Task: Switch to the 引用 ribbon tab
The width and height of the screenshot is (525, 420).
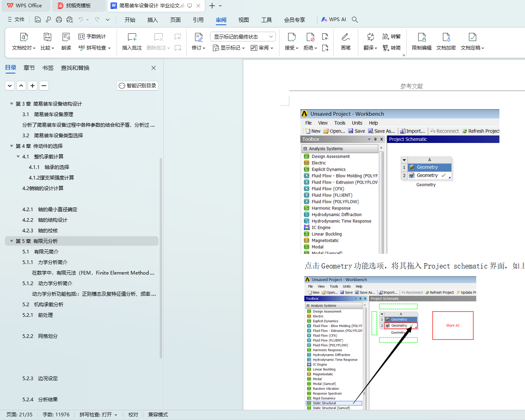Action: pyautogui.click(x=198, y=20)
